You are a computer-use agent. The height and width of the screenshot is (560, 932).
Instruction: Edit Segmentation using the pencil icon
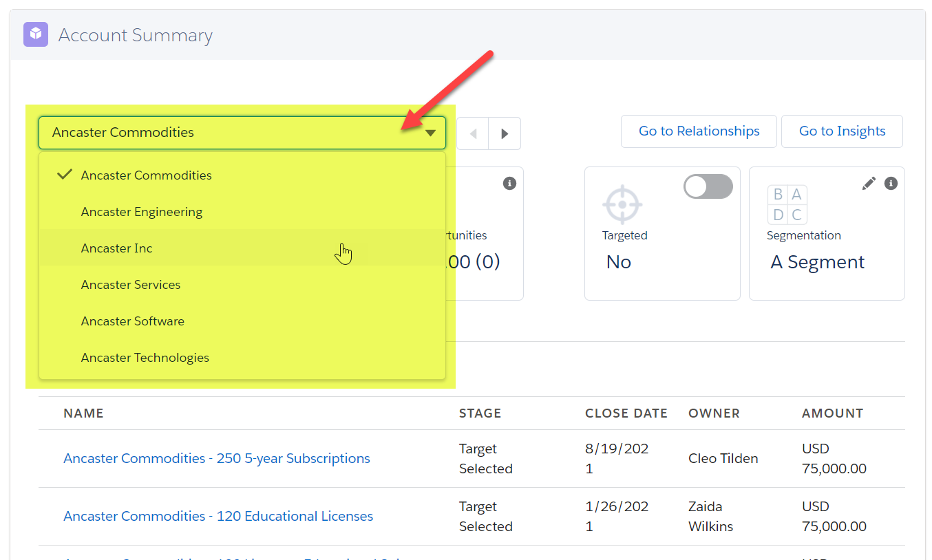coord(869,184)
